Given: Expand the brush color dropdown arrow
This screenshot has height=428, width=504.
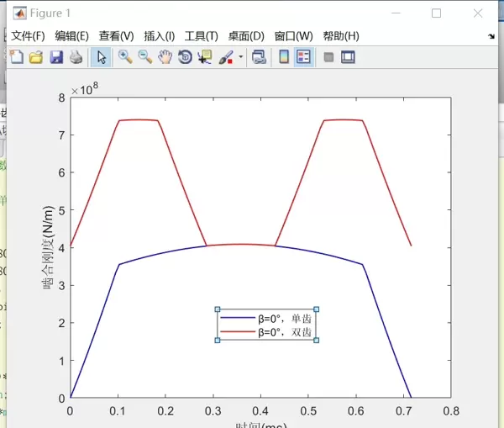Looking at the screenshot, I should coord(241,58).
